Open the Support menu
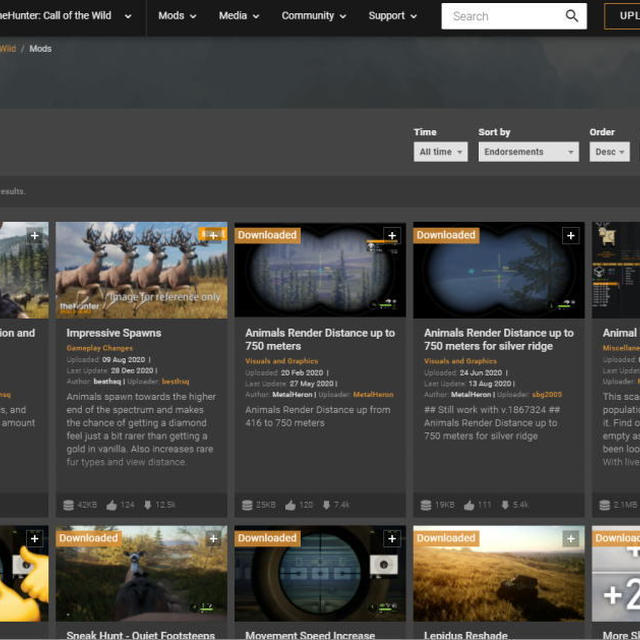This screenshot has width=640, height=640. pyautogui.click(x=392, y=16)
